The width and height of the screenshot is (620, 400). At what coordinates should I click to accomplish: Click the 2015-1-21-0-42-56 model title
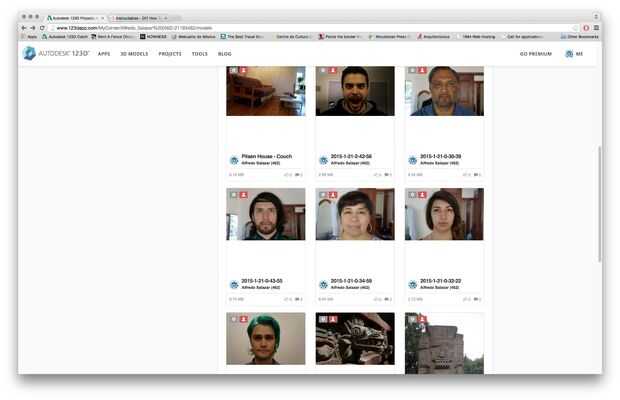point(351,156)
